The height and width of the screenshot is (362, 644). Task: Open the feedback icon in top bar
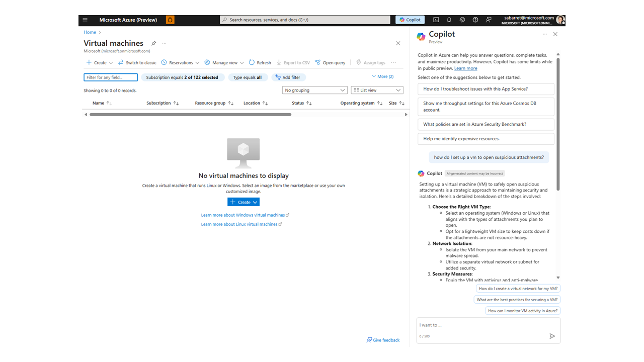489,20
